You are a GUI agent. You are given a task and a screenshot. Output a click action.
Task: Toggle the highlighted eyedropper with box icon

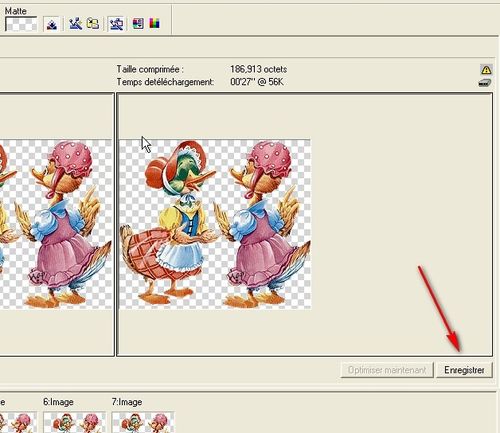(x=116, y=24)
